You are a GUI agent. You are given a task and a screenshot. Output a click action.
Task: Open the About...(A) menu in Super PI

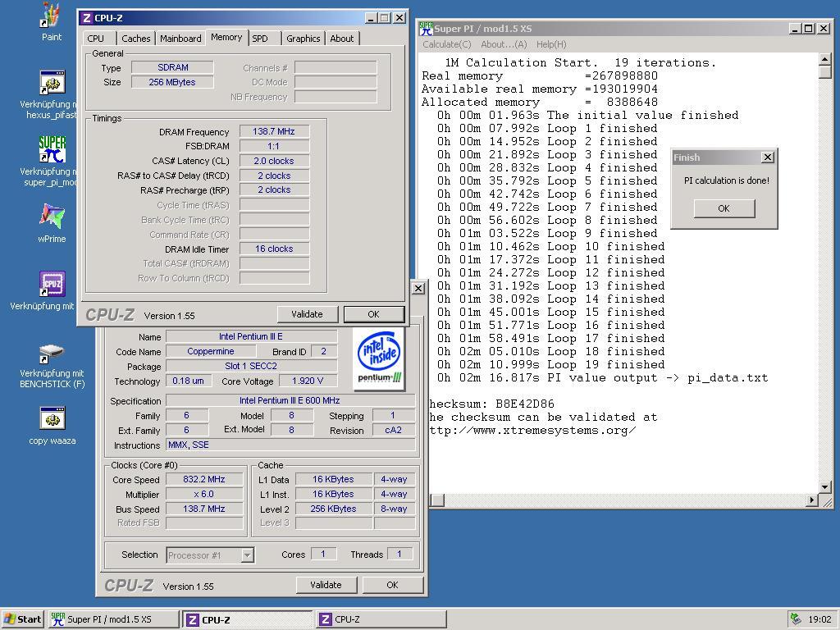(504, 44)
